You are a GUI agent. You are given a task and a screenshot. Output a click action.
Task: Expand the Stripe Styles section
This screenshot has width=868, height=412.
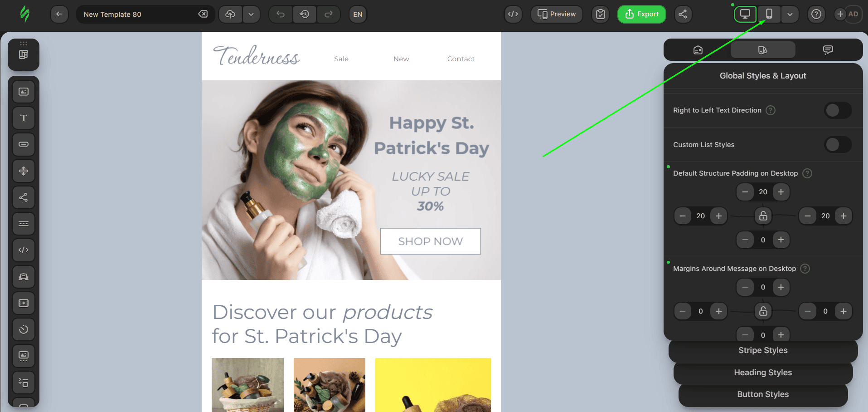[x=763, y=350]
